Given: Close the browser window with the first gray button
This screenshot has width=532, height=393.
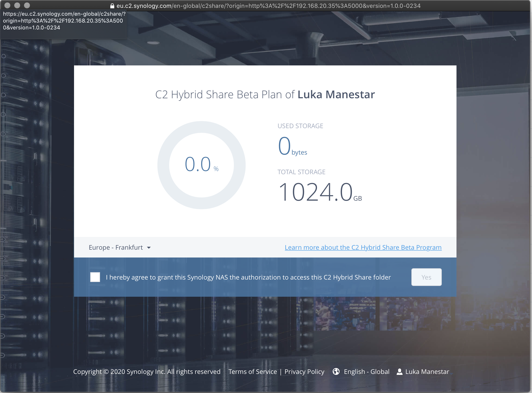Looking at the screenshot, I should tap(7, 5).
